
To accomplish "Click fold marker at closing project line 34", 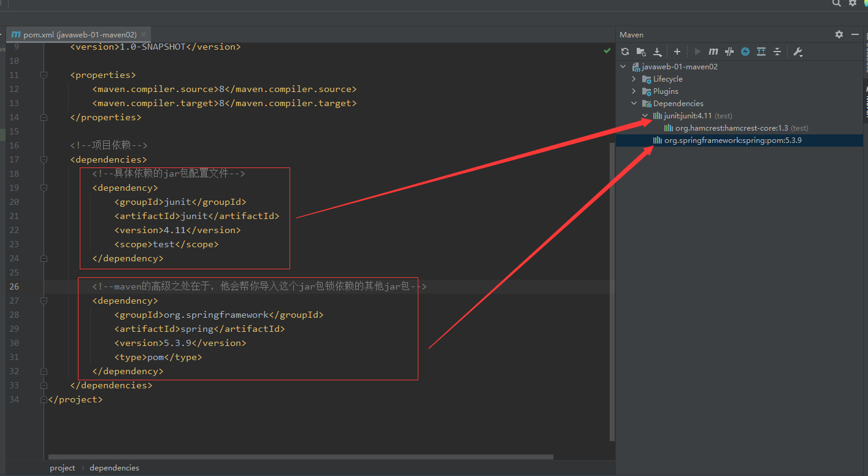I will coord(44,399).
